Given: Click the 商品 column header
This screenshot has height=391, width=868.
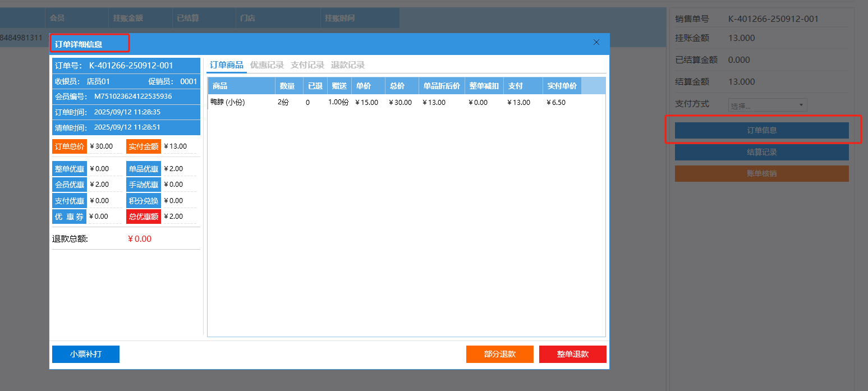Looking at the screenshot, I should point(241,86).
